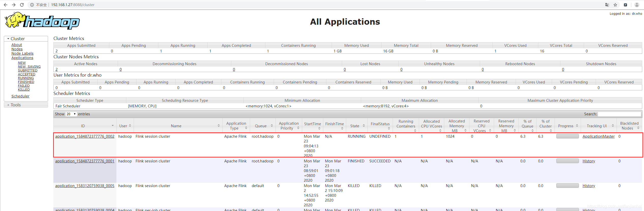Filter applications by NEW_SAVING state
644x211 pixels.
[29, 67]
